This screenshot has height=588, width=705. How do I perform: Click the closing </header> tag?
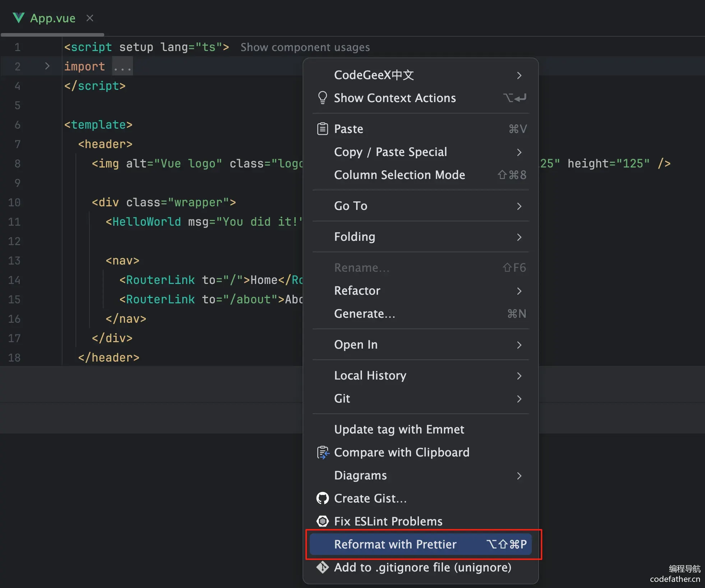tap(109, 358)
